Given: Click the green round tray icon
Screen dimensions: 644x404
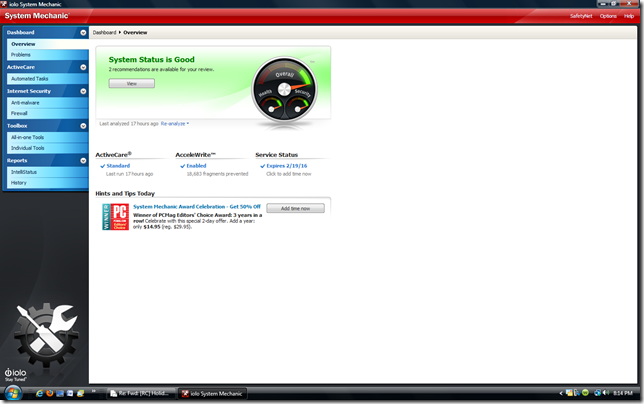Looking at the screenshot, I should click(585, 393).
